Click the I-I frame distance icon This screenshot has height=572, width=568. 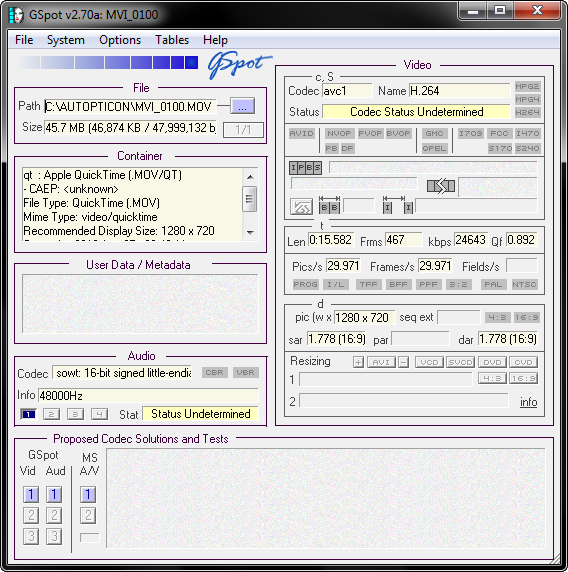click(x=398, y=205)
